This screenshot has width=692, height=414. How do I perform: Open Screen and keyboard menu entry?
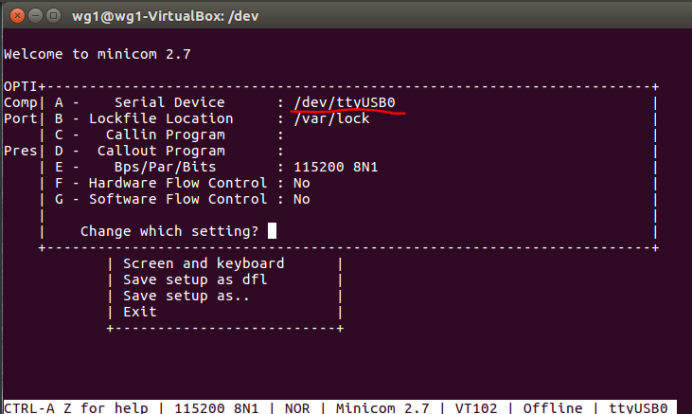pyautogui.click(x=203, y=263)
